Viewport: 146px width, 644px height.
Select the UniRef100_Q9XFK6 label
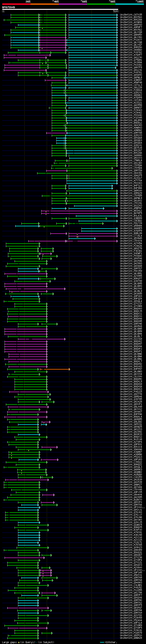coord(131,259)
